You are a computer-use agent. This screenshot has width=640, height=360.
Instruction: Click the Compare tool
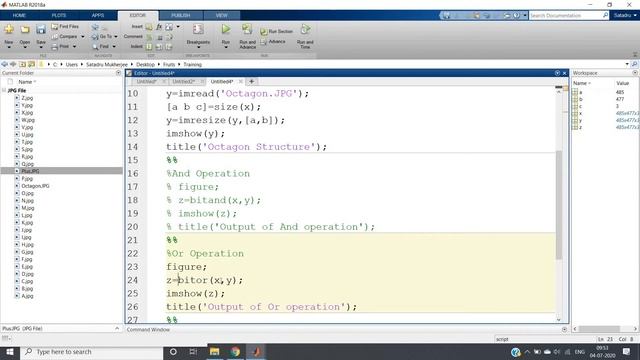click(x=64, y=37)
